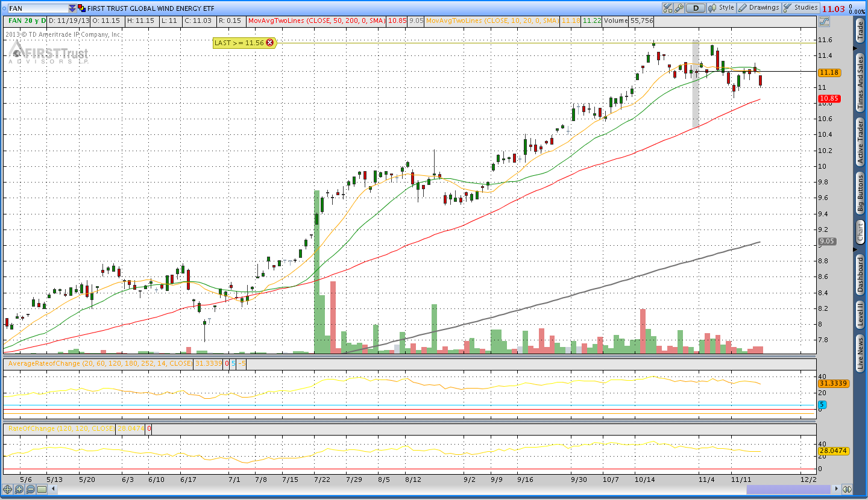Click the horizontal time scrollbar thumb

tap(788, 490)
